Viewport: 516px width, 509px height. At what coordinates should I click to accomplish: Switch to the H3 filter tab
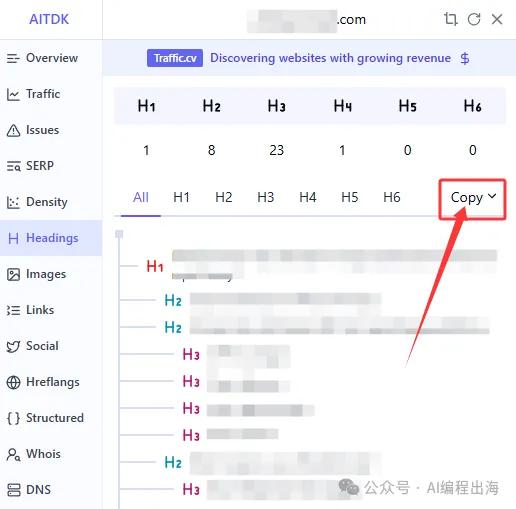(x=265, y=197)
